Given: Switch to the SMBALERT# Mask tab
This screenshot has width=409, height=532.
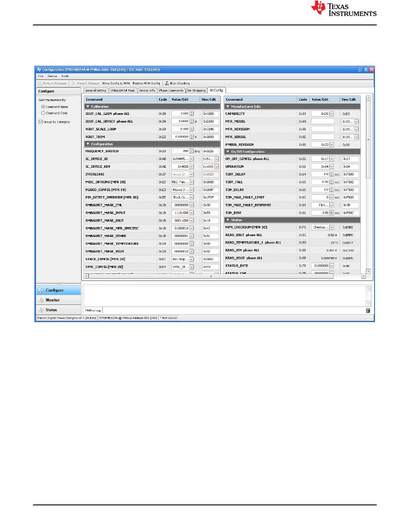Looking at the screenshot, I should click(123, 91).
